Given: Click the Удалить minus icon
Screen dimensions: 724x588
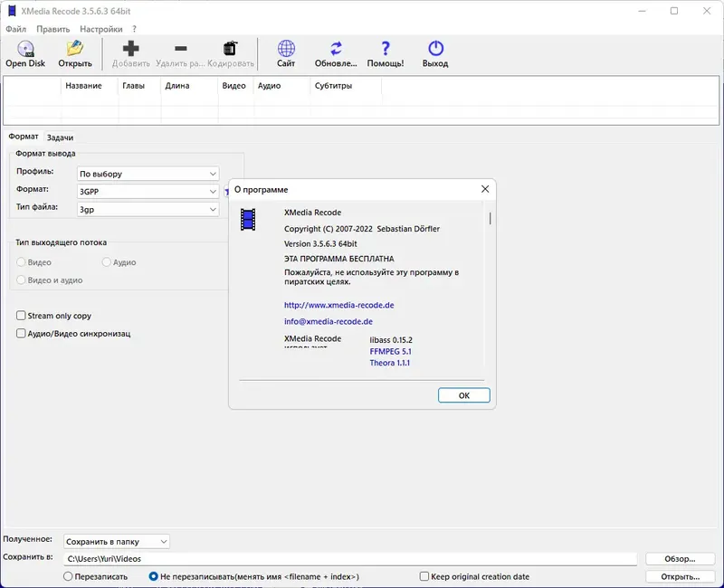Looking at the screenshot, I should tap(181, 49).
